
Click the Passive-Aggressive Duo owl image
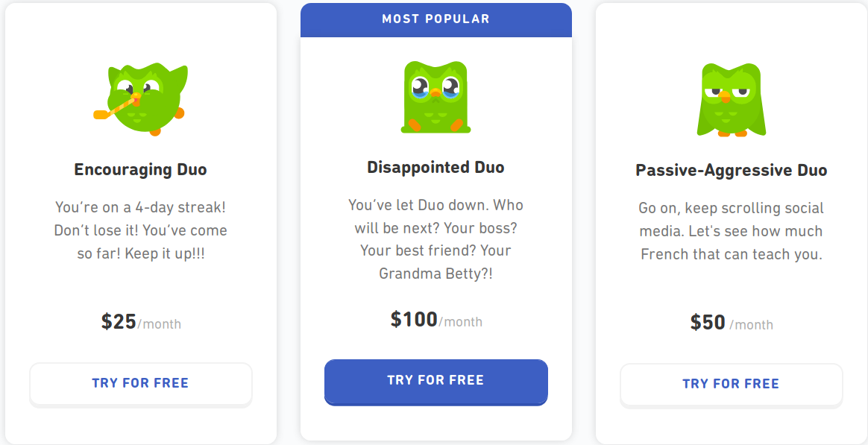(731, 100)
